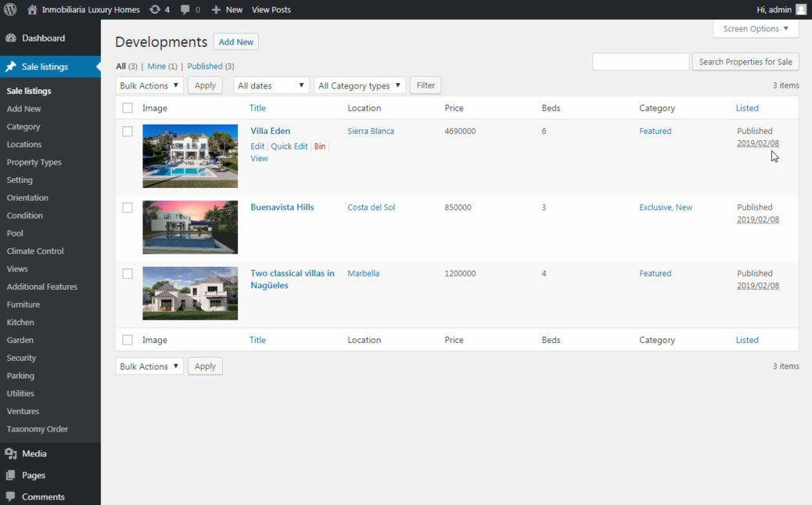Select all rows with the header checkbox
Viewport: 812px width, 505px height.
[x=128, y=108]
